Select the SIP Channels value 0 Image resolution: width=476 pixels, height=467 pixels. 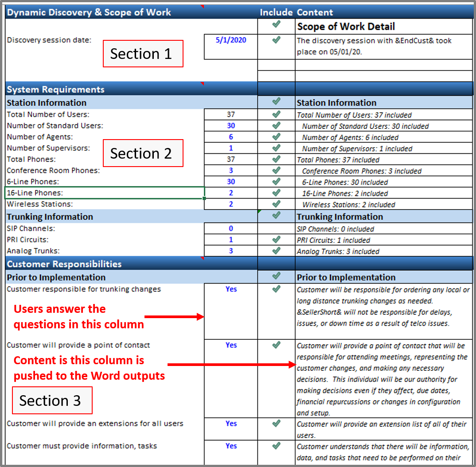pos(231,229)
